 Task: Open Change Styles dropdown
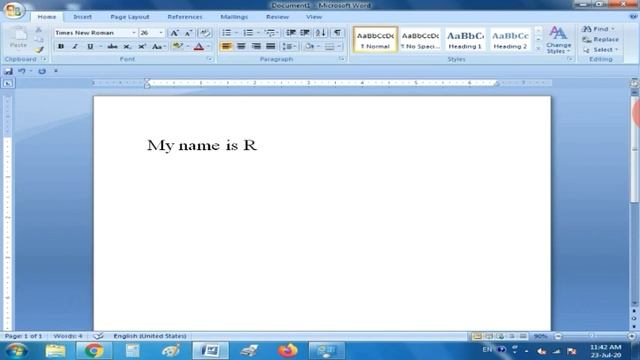(558, 40)
